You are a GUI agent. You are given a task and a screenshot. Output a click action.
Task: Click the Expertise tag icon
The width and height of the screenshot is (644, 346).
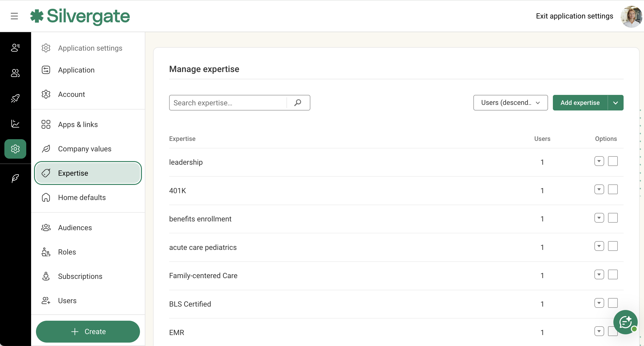[x=46, y=173]
